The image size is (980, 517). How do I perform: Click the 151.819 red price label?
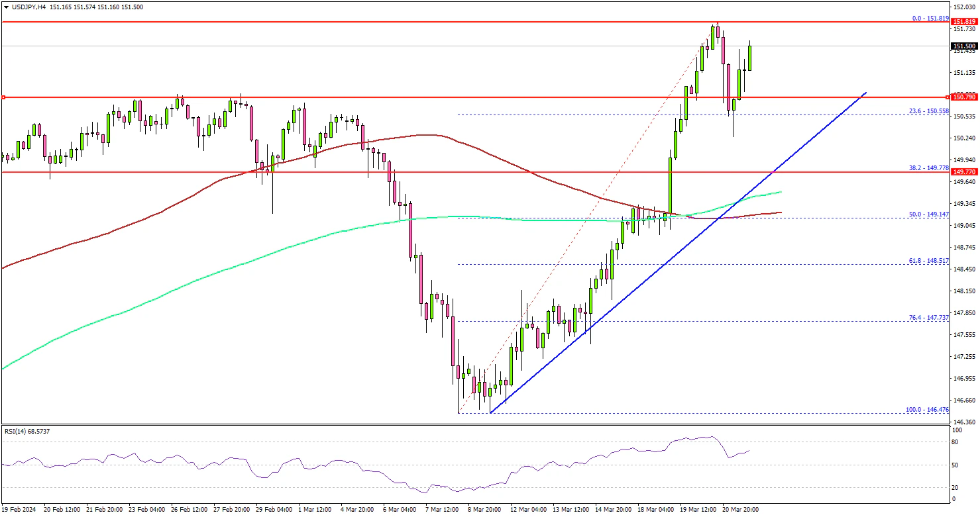[963, 21]
